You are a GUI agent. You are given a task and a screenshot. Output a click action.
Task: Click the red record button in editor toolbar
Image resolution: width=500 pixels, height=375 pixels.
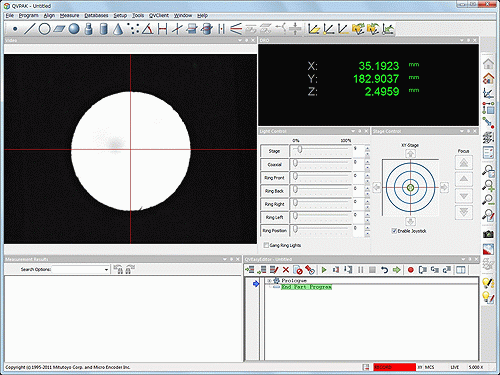pos(411,270)
